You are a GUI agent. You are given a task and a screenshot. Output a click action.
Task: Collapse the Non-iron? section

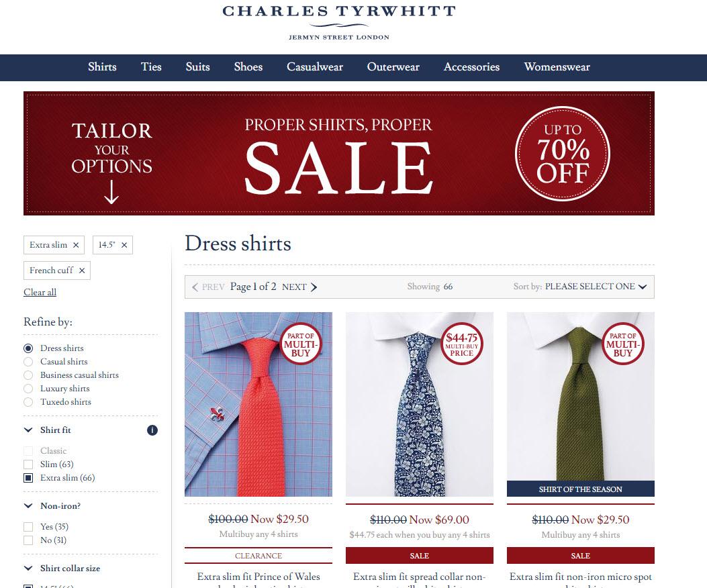[x=28, y=506]
